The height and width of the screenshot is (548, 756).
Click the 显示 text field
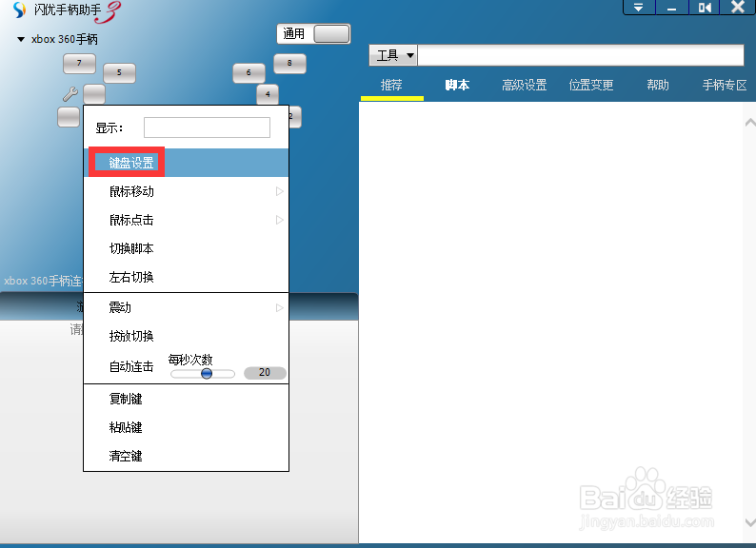coord(207,127)
